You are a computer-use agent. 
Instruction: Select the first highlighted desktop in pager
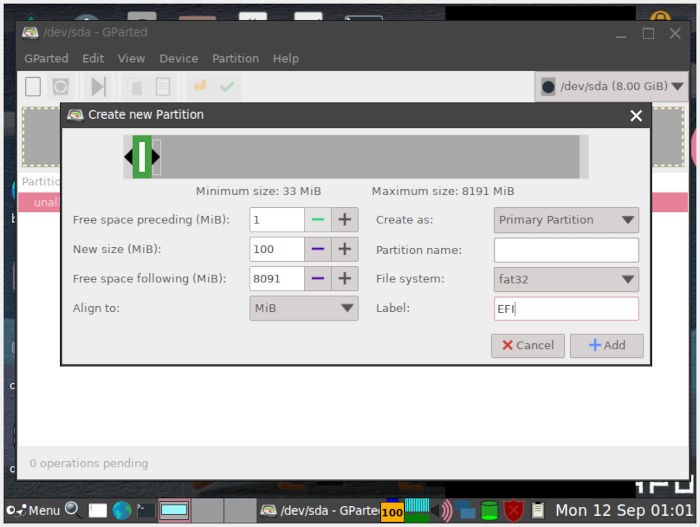point(174,510)
